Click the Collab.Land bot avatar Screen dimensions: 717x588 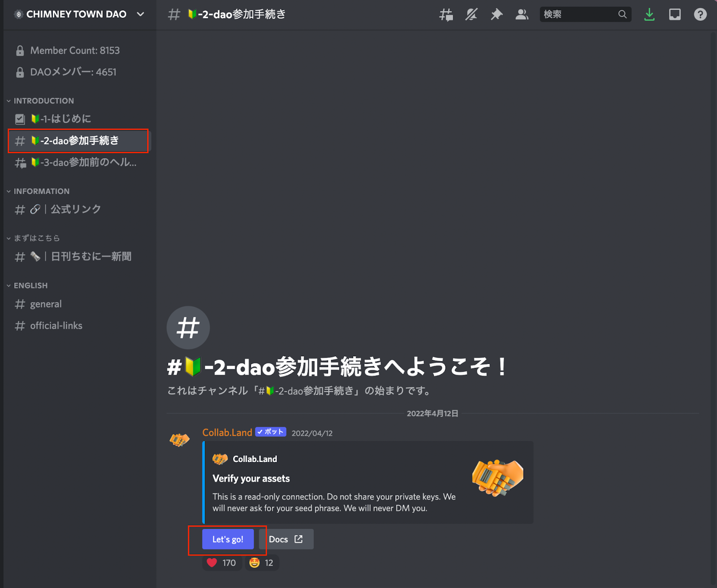(179, 440)
